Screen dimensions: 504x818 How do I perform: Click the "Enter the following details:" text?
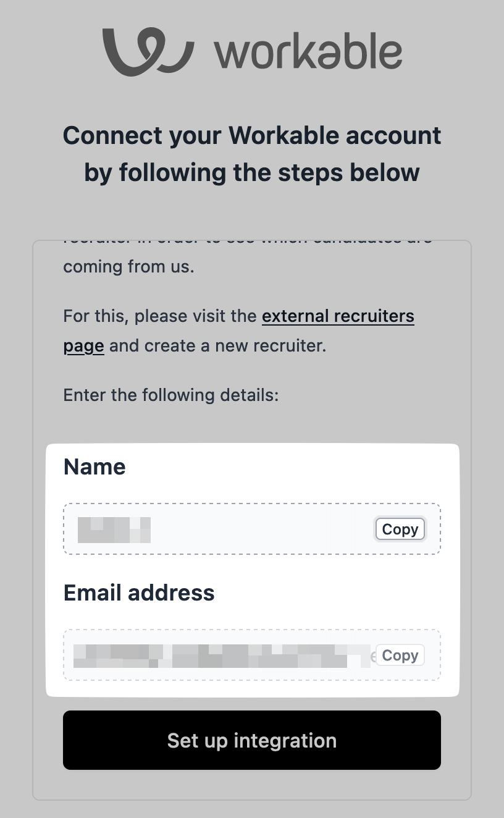click(x=171, y=395)
